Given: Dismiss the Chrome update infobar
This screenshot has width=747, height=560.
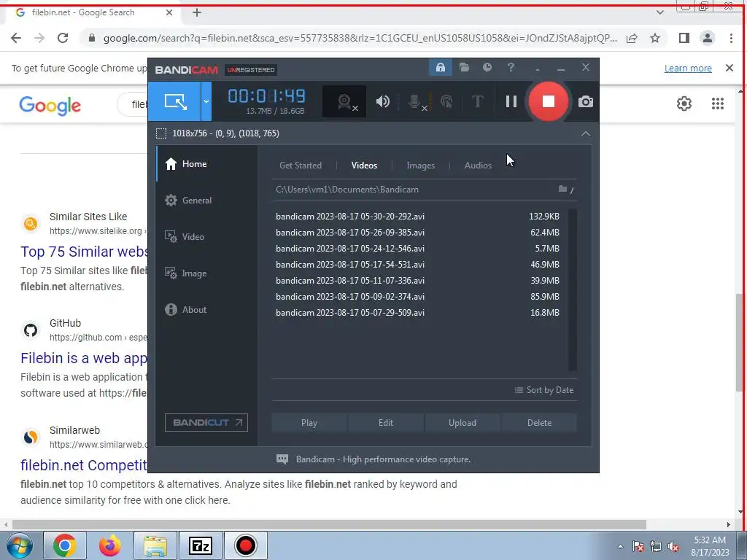Looking at the screenshot, I should (x=729, y=68).
